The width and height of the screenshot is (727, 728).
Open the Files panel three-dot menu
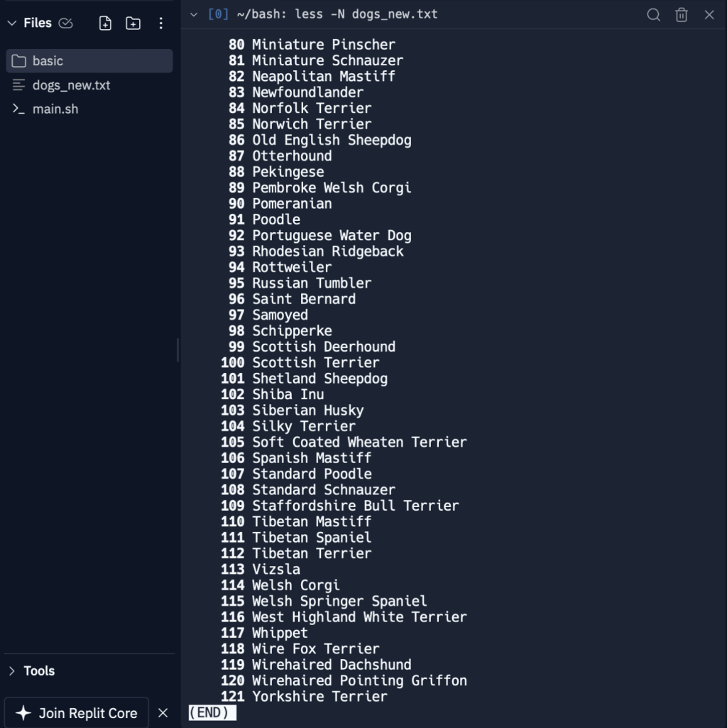160,23
